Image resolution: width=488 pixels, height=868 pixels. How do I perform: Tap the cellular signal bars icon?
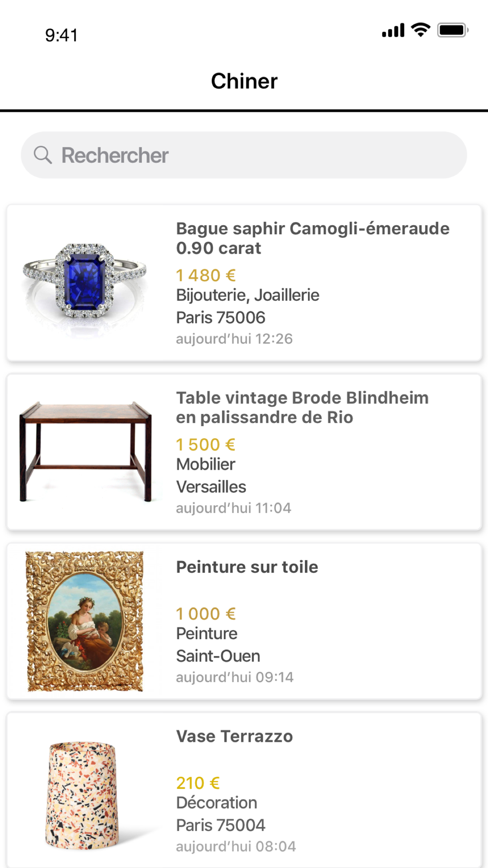393,30
